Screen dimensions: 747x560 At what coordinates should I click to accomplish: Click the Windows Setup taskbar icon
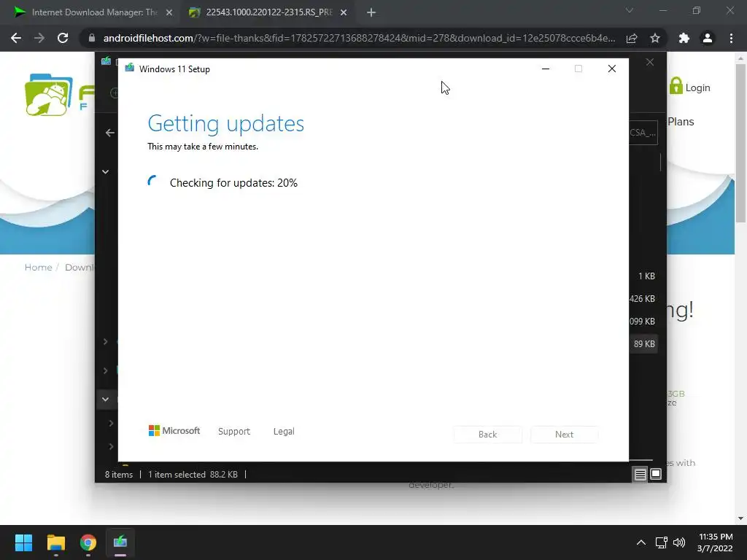[x=120, y=542]
